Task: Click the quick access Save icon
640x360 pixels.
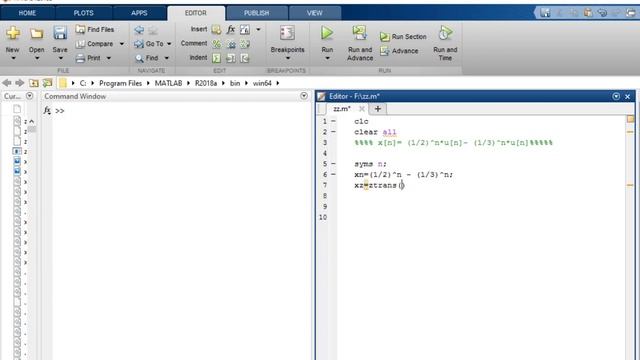Action: (x=545, y=13)
